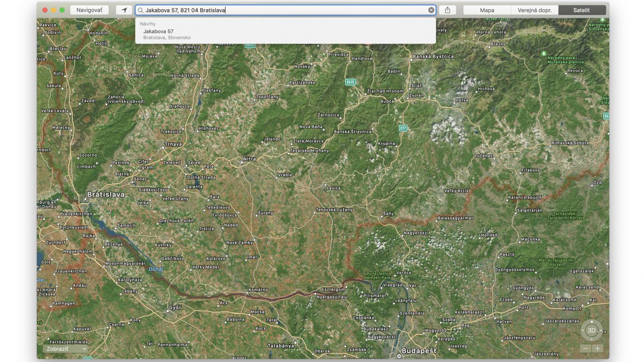Switch to the Mapa view tab
The width and height of the screenshot is (644, 362).
487,10
